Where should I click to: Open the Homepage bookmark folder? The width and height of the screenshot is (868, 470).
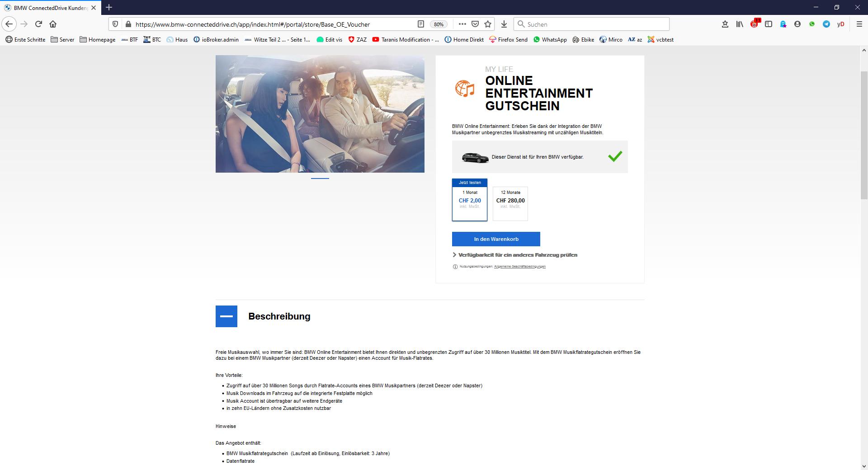[98, 40]
